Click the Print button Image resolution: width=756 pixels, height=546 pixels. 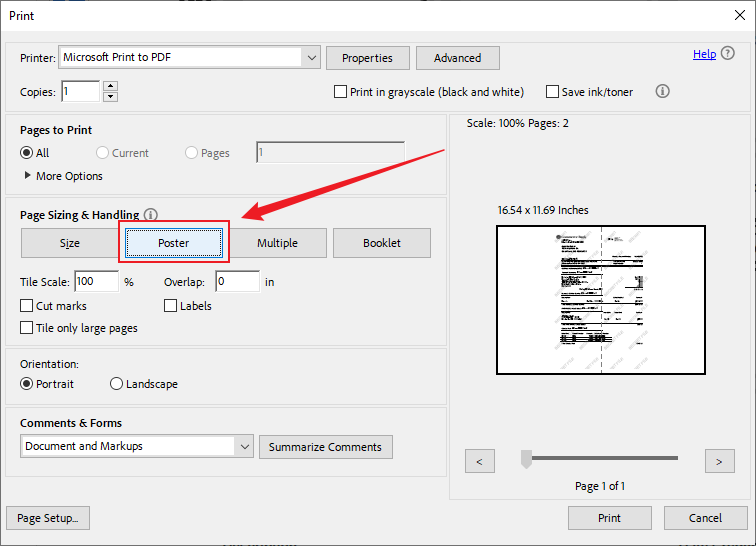tap(609, 518)
